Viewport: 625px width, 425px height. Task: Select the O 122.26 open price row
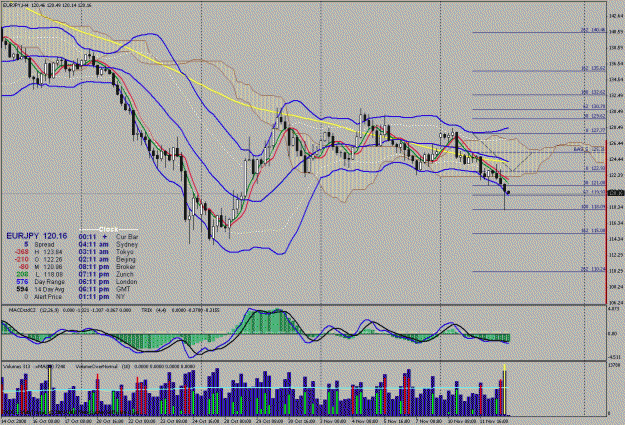pyautogui.click(x=38, y=260)
